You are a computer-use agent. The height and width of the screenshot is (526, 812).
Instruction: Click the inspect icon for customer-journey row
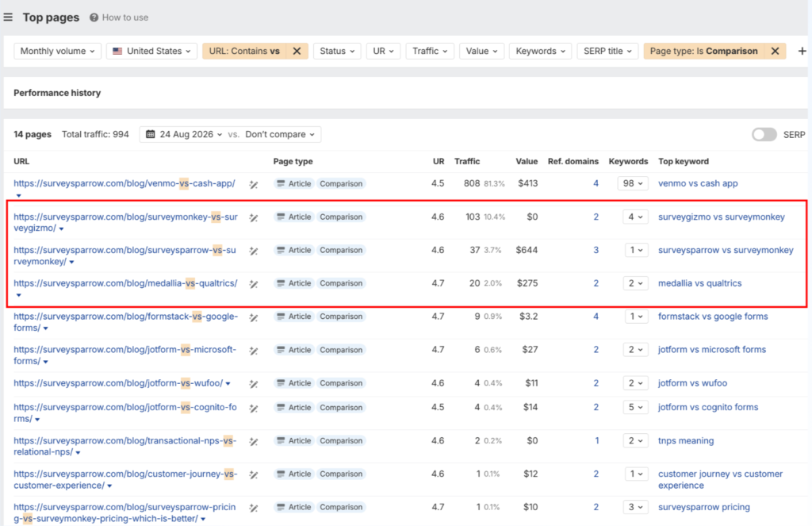[253, 474]
